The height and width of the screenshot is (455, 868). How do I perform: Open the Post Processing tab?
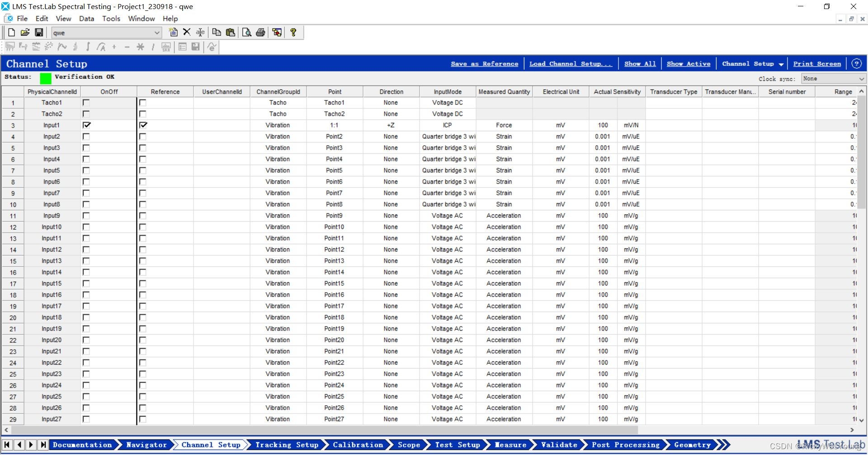(625, 445)
